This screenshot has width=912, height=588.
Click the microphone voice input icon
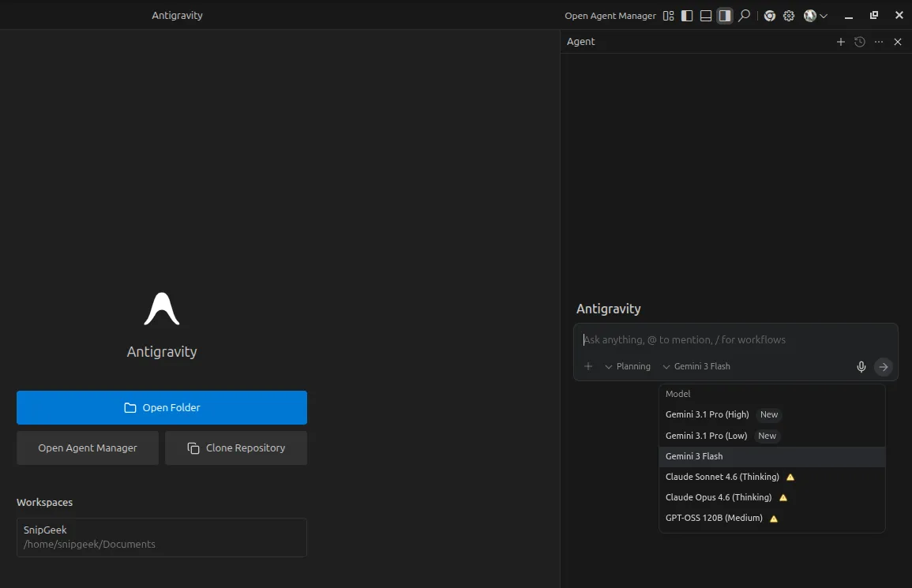(861, 366)
